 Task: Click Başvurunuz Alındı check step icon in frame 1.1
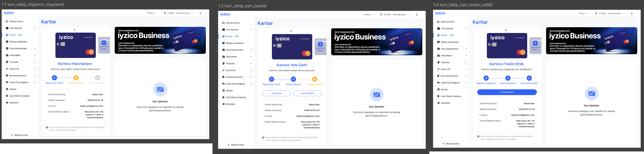point(54,78)
